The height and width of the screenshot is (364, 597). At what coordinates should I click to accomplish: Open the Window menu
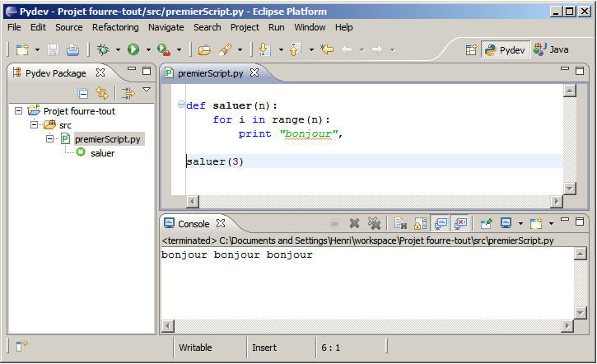pos(310,27)
